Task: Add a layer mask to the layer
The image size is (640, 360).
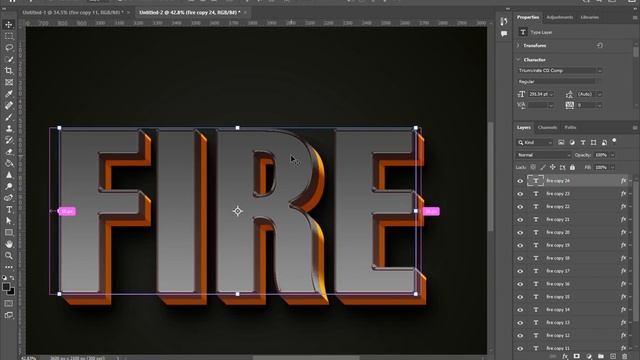Action: 576,356
